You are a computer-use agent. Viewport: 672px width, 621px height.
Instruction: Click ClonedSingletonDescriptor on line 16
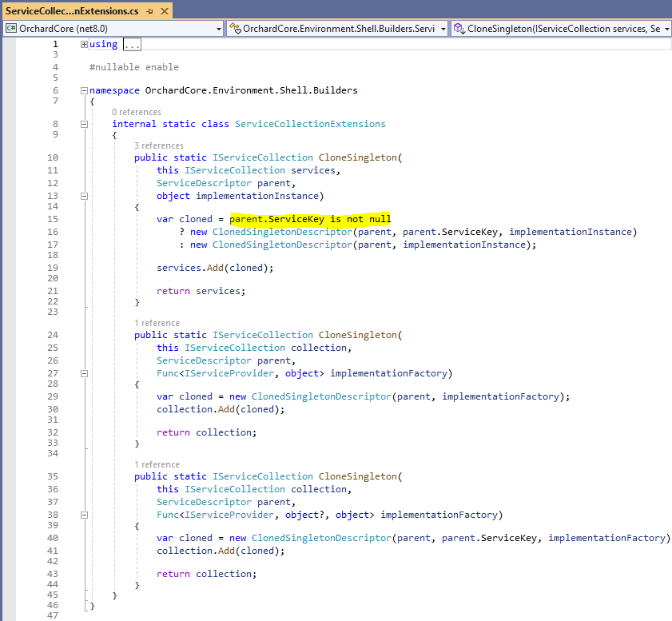[x=282, y=232]
